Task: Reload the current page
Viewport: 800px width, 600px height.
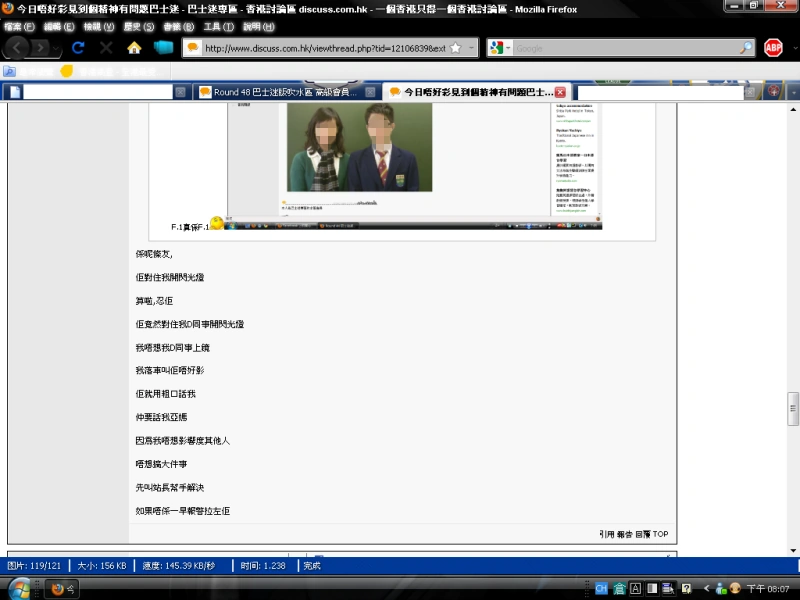Action: [x=78, y=48]
